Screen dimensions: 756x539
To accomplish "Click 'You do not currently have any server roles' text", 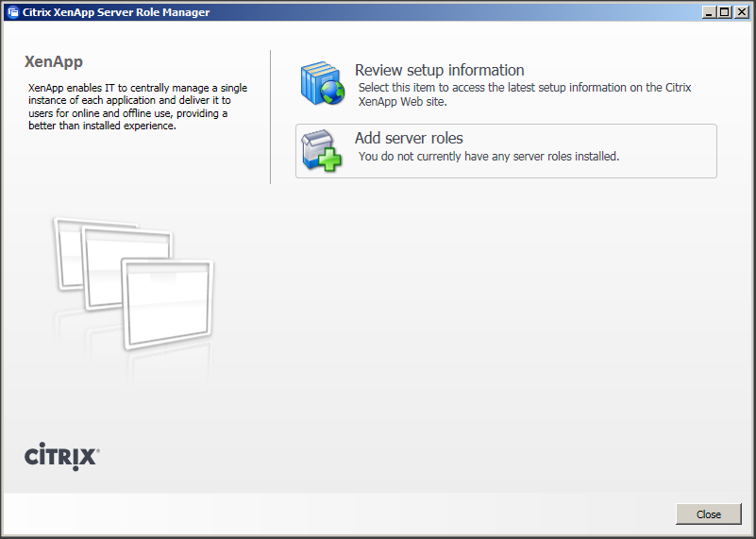I will (x=488, y=157).
